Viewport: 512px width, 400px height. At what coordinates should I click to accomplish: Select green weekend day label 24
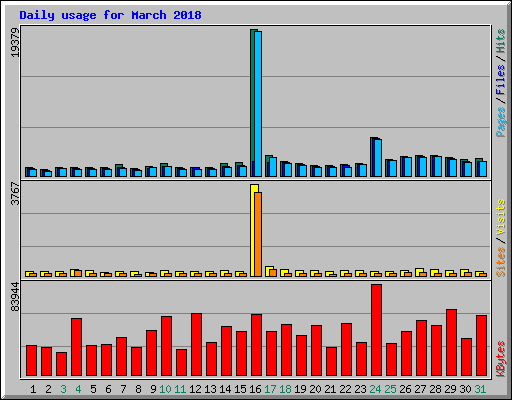[375, 389]
